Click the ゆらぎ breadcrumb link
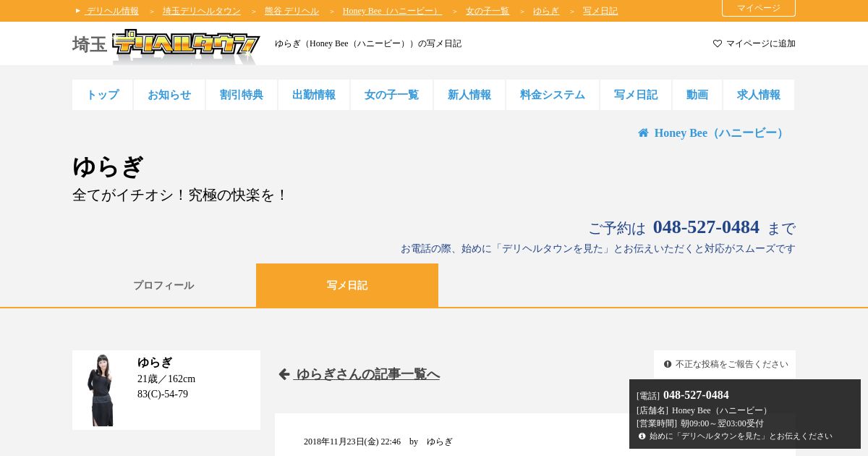Screen dimensions: 868x456 pyautogui.click(x=546, y=11)
